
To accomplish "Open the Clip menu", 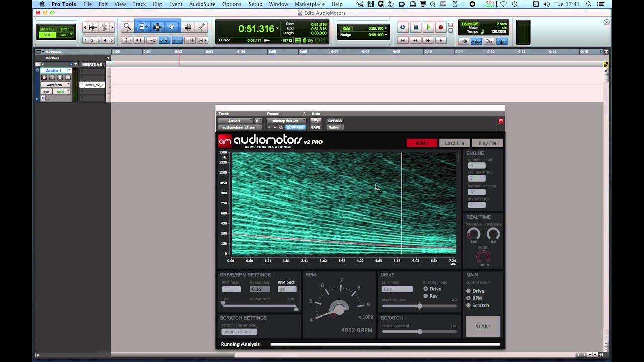I will tap(157, 4).
